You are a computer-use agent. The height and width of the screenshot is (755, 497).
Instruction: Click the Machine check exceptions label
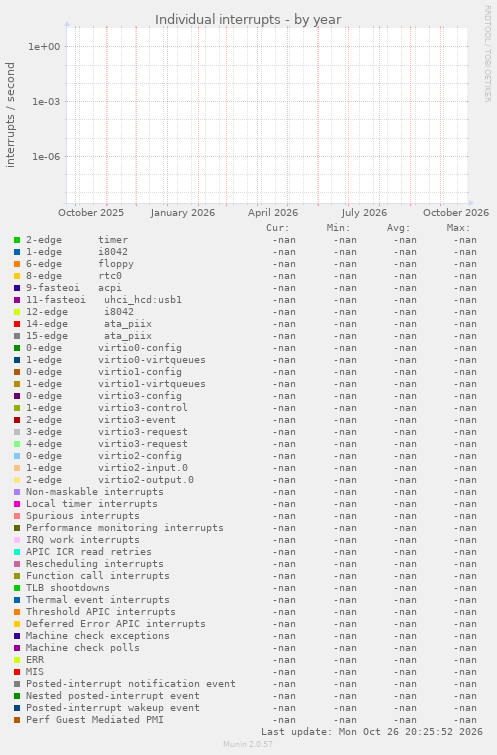[x=98, y=636]
